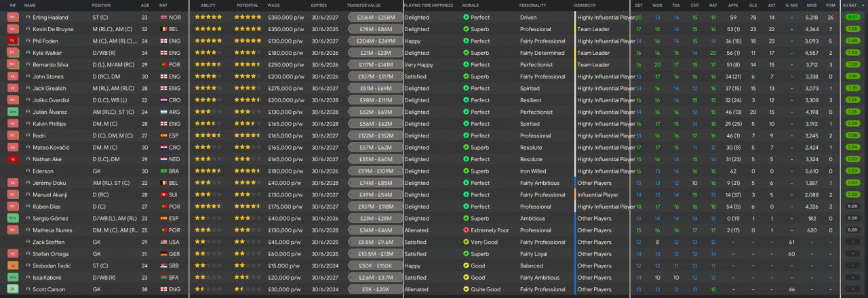The image size is (868, 298).
Task: Click Phil Foden's £204M - £249M value pill
Action: (375, 41)
